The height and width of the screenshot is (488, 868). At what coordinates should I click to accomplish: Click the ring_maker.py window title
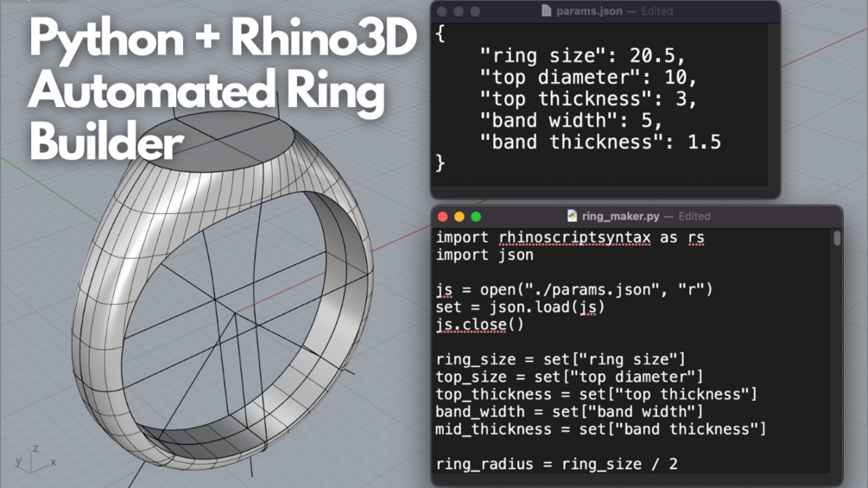(x=620, y=216)
